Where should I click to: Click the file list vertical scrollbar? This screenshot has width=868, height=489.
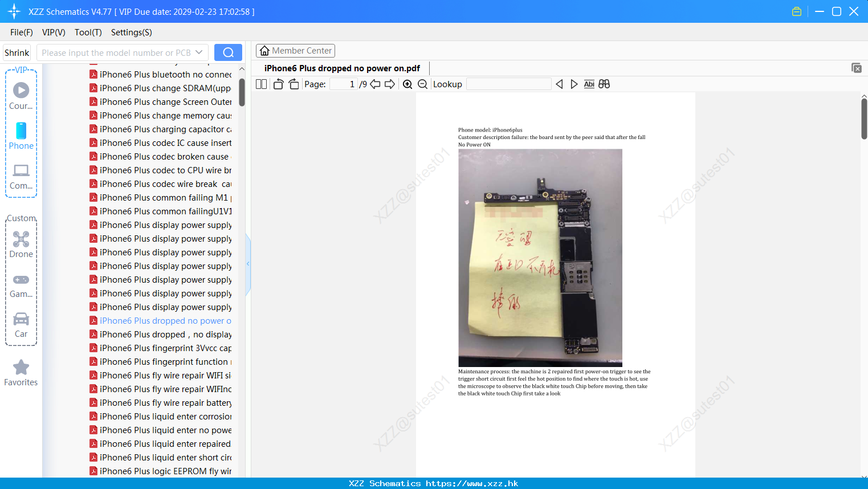click(x=242, y=92)
